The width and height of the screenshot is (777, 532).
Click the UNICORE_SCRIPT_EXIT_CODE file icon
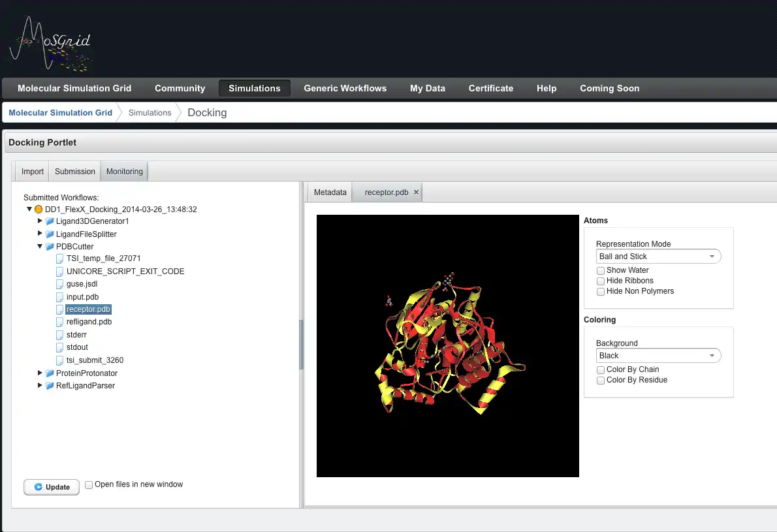tap(60, 272)
